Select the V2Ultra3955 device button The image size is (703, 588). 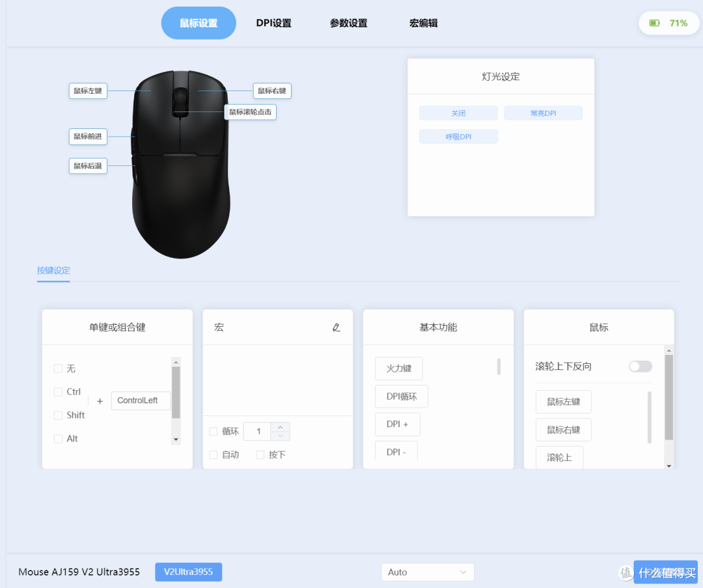click(x=188, y=572)
